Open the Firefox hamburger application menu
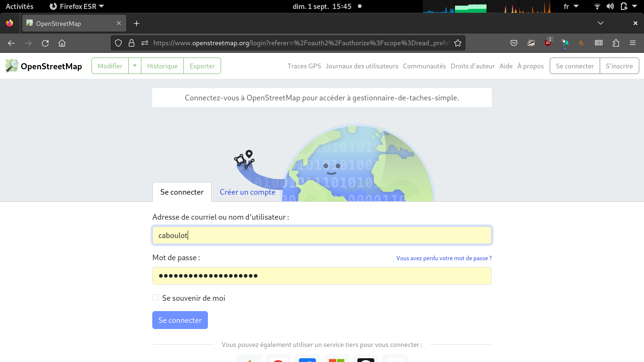 click(x=633, y=43)
